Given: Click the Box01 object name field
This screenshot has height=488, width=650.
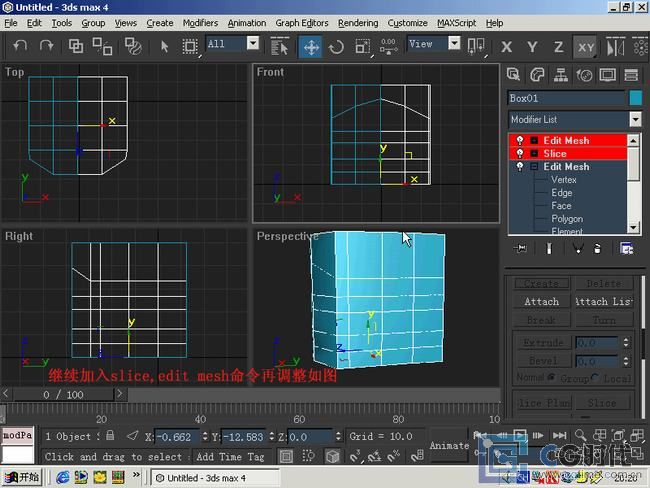Looking at the screenshot, I should [x=566, y=98].
